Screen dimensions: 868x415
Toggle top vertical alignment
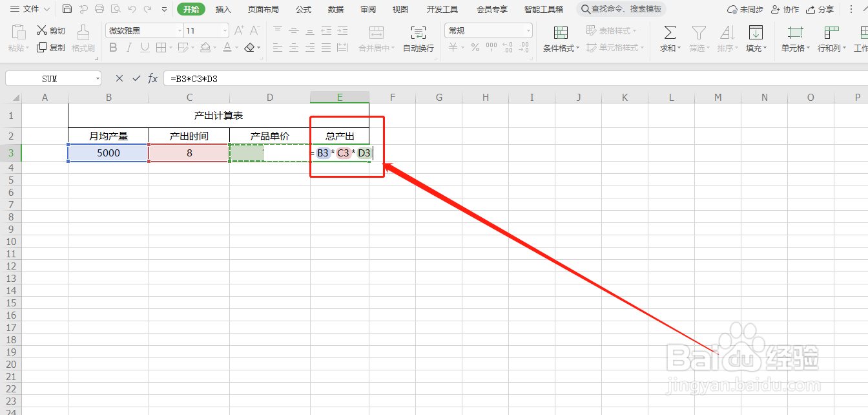point(278,30)
